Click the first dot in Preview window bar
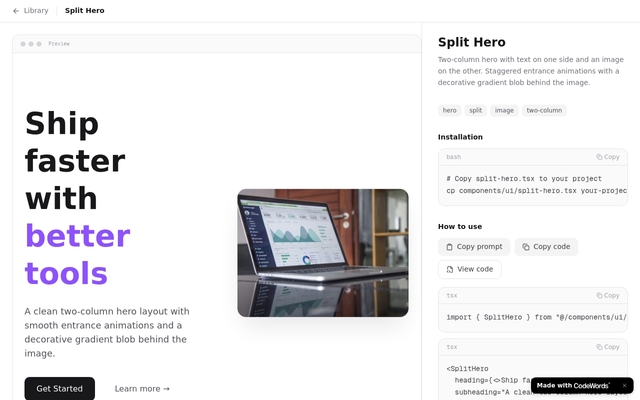This screenshot has width=640, height=400. click(x=23, y=44)
